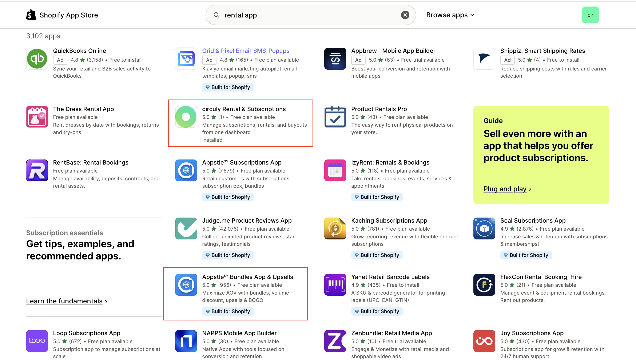Click the Ad tag under QuickBooks Online

pyautogui.click(x=60, y=60)
